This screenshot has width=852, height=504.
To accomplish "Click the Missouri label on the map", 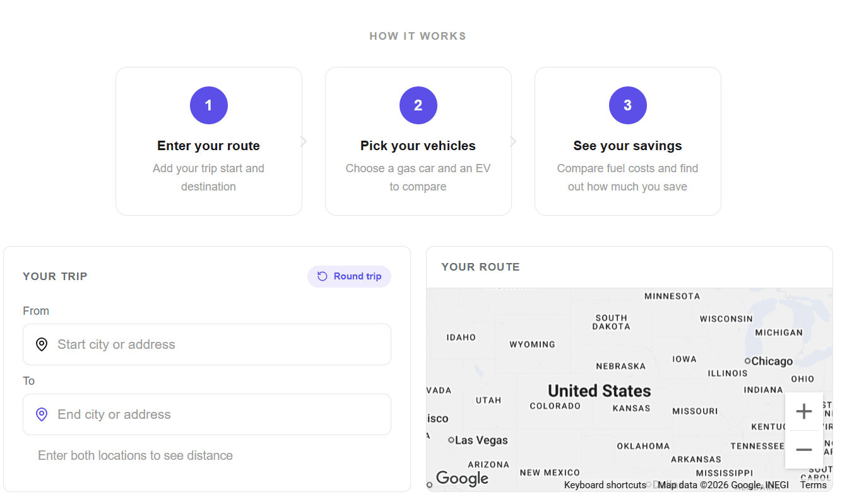I will [695, 411].
